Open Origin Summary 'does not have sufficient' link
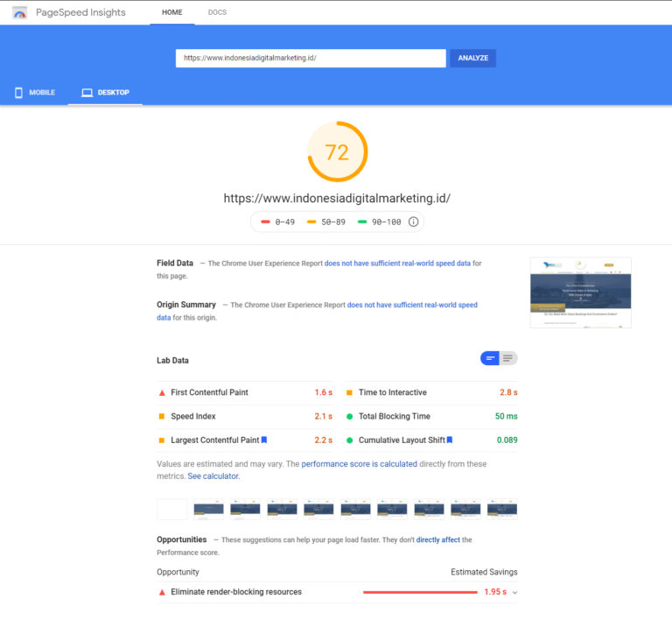Viewport: 672px width, 620px height. click(x=412, y=305)
